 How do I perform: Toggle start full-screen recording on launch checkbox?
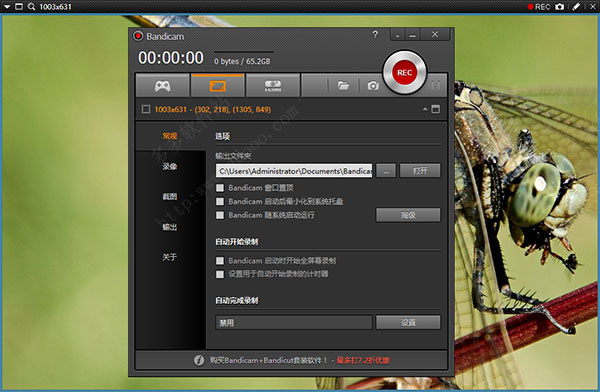point(220,261)
